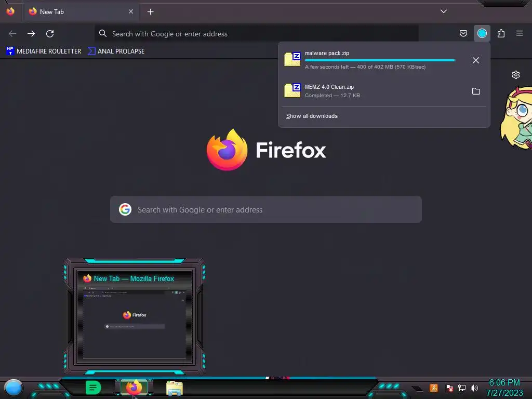The width and height of the screenshot is (532, 399).
Task: Open the Firefox application menu
Action: click(x=520, y=33)
